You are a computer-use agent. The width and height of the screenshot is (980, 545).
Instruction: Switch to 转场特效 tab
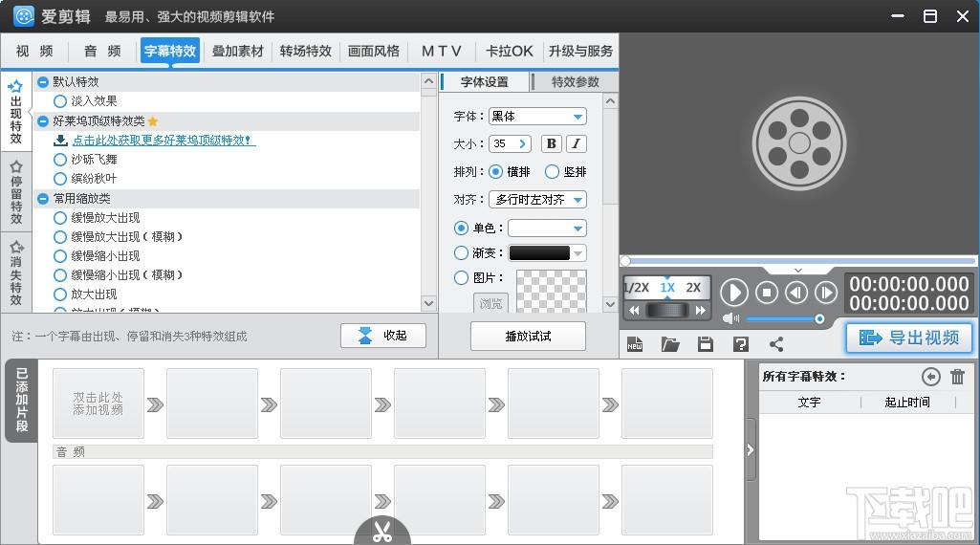pyautogui.click(x=306, y=52)
